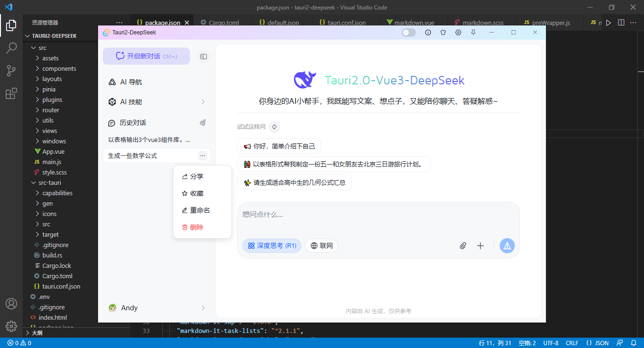This screenshot has width=644, height=348.
Task: Open style.scss in the file tree
Action: [x=54, y=173]
